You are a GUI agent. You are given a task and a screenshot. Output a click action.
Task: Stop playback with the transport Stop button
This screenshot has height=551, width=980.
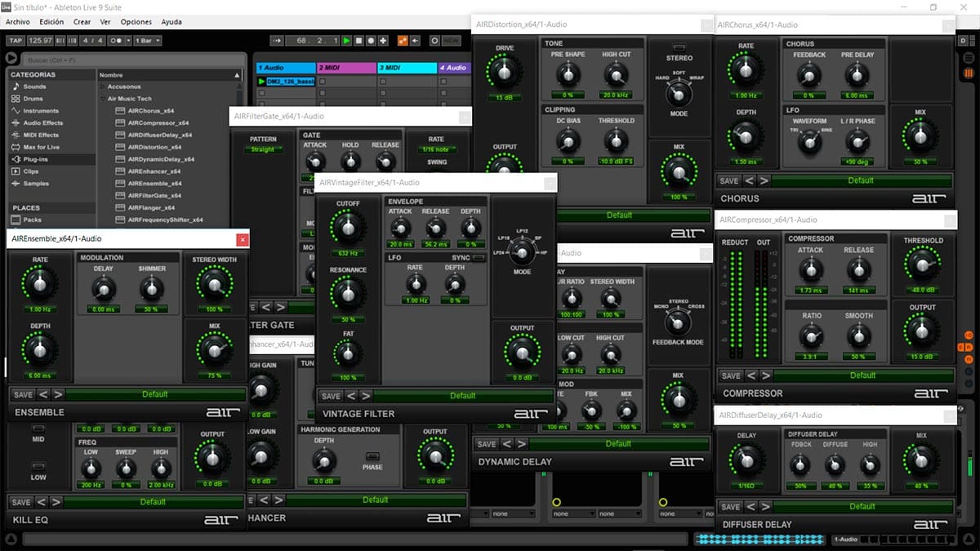point(359,40)
